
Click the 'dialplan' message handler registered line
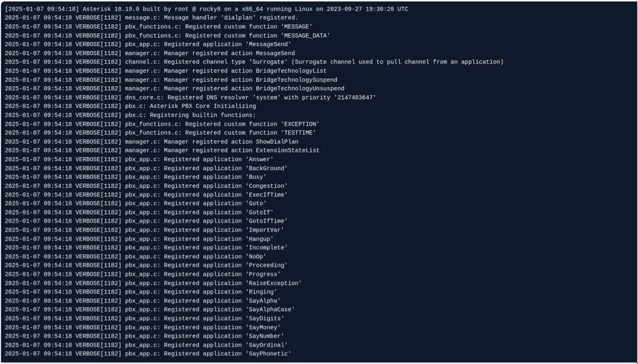pos(151,18)
